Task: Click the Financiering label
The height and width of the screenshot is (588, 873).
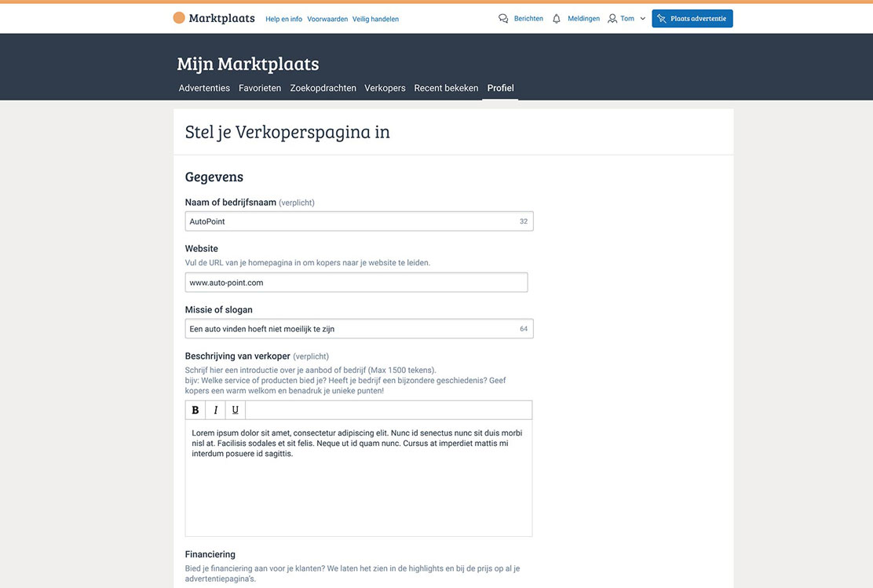Action: (x=210, y=554)
